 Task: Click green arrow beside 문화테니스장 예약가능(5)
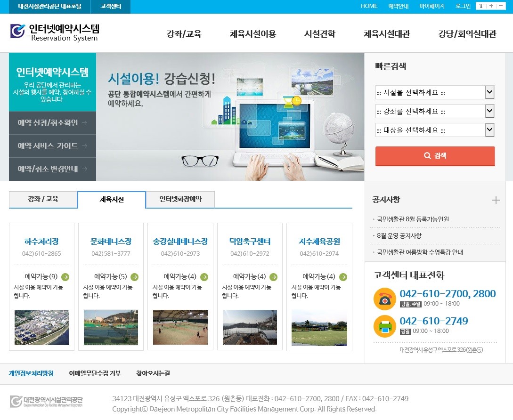(135, 277)
